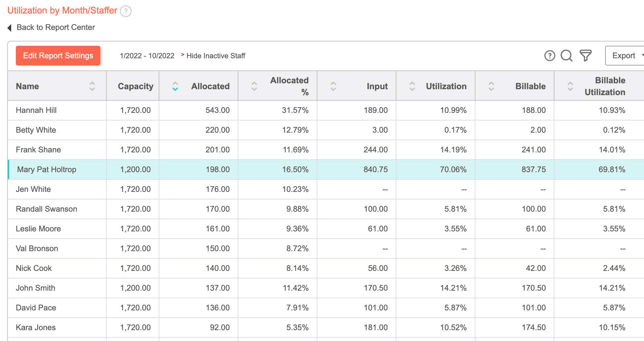Screen dimensions: 644x341
Task: Click David Pace's allocated value 136.00
Action: coord(218,308)
